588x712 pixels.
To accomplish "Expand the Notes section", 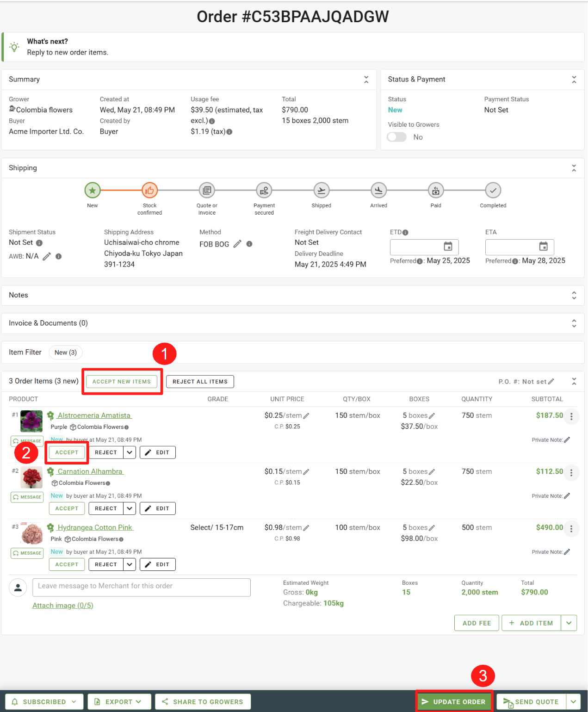I will click(x=574, y=295).
